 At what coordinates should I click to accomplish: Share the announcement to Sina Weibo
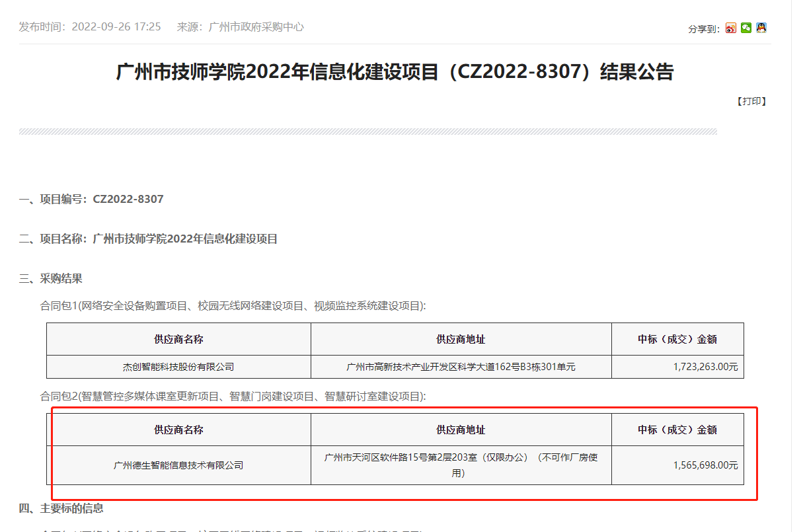tap(730, 28)
